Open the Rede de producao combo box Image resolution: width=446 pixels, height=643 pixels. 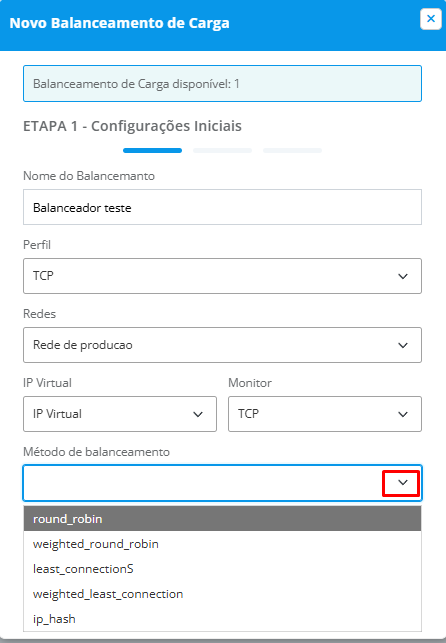click(222, 345)
